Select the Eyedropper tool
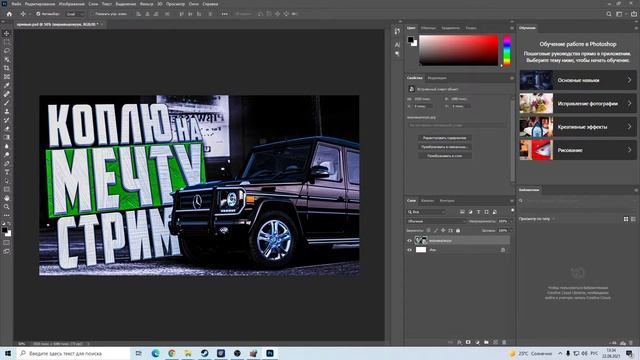 (x=7, y=85)
